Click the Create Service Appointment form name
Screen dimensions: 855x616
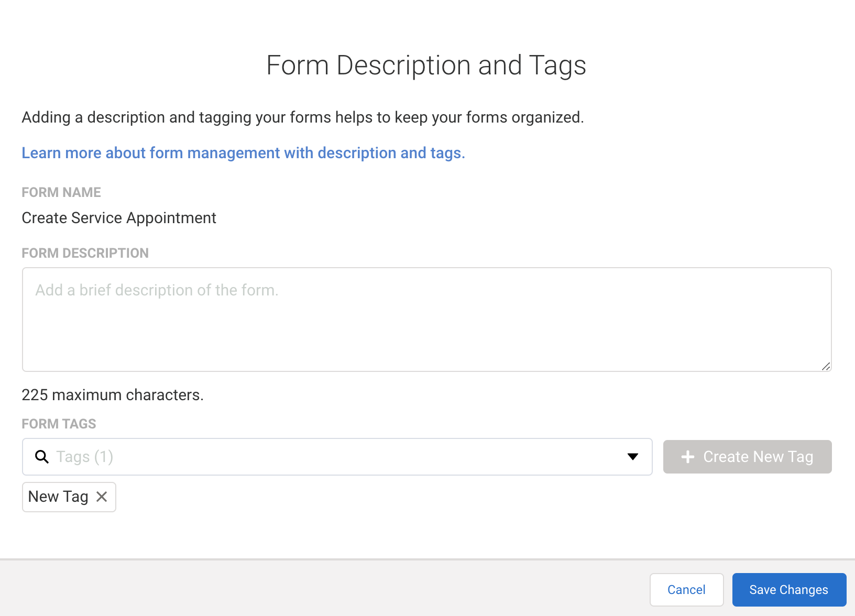point(119,218)
